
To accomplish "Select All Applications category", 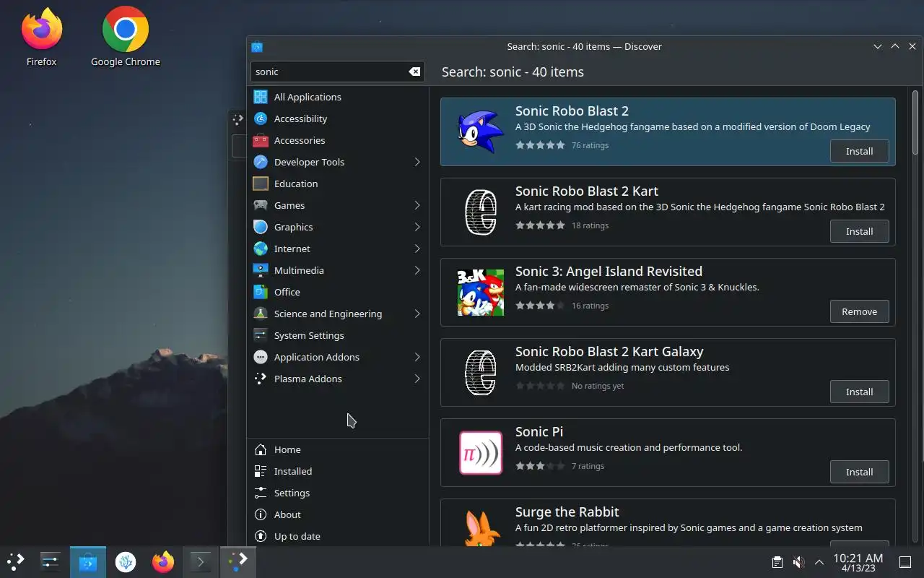I will [x=338, y=97].
